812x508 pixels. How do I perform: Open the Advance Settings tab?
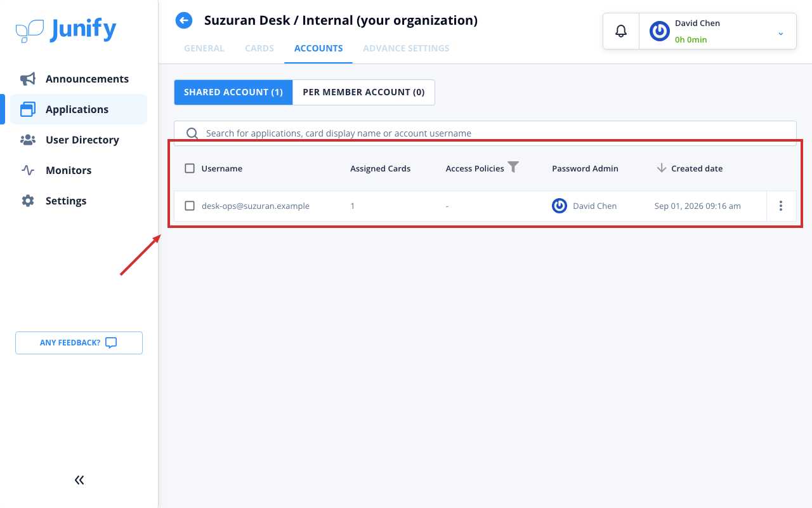tap(406, 48)
